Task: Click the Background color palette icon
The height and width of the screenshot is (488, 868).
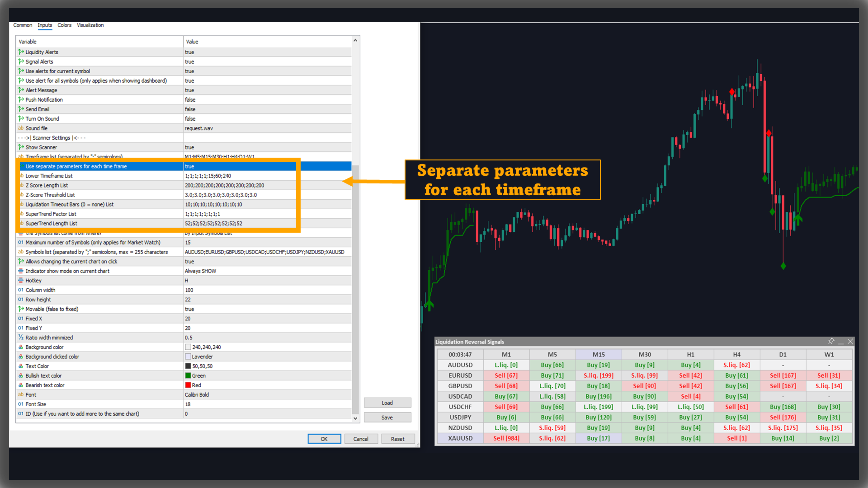Action: click(21, 347)
